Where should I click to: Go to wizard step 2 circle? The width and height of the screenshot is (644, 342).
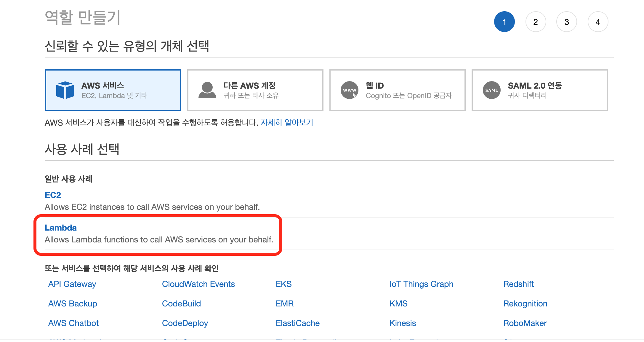535,22
